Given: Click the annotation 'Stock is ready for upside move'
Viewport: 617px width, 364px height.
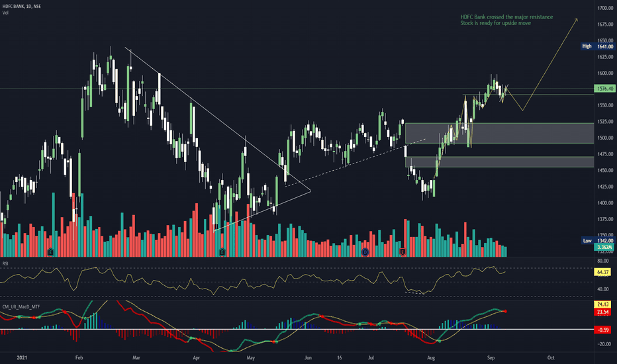Looking at the screenshot, I should 495,23.
